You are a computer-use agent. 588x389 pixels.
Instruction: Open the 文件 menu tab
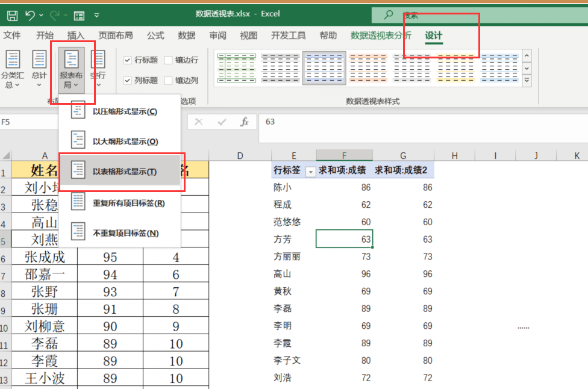tap(12, 36)
